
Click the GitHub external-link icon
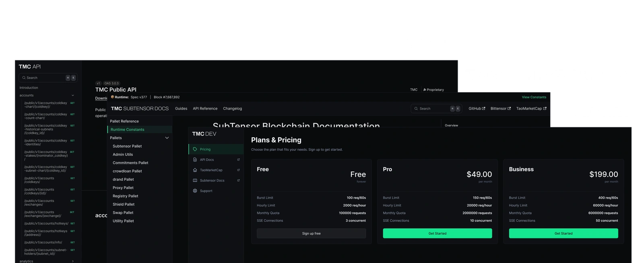tap(483, 108)
